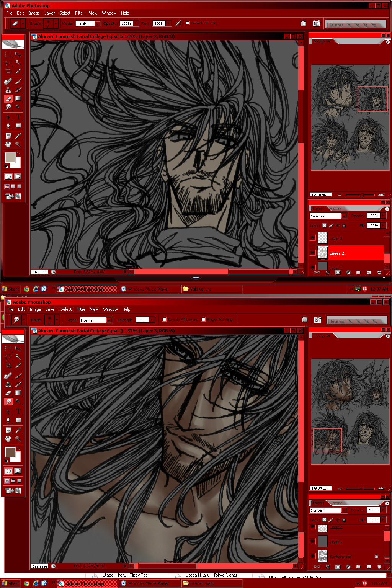Toggle lock all in Darken layers panel

click(x=344, y=520)
